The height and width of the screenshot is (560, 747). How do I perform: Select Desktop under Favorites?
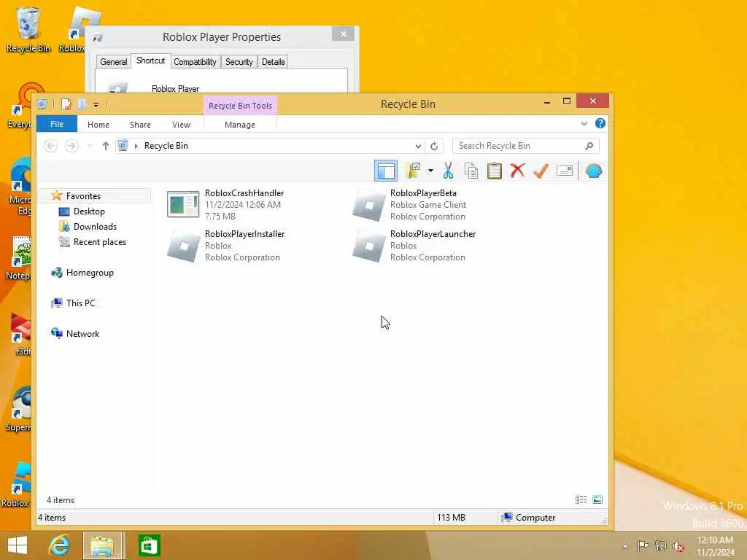point(89,211)
